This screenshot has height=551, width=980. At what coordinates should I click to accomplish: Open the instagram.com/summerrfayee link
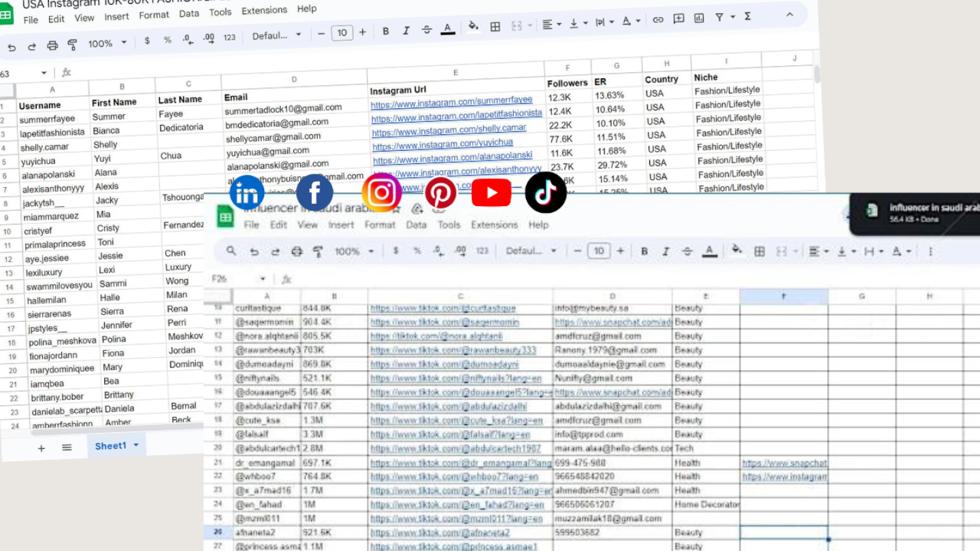pyautogui.click(x=451, y=101)
